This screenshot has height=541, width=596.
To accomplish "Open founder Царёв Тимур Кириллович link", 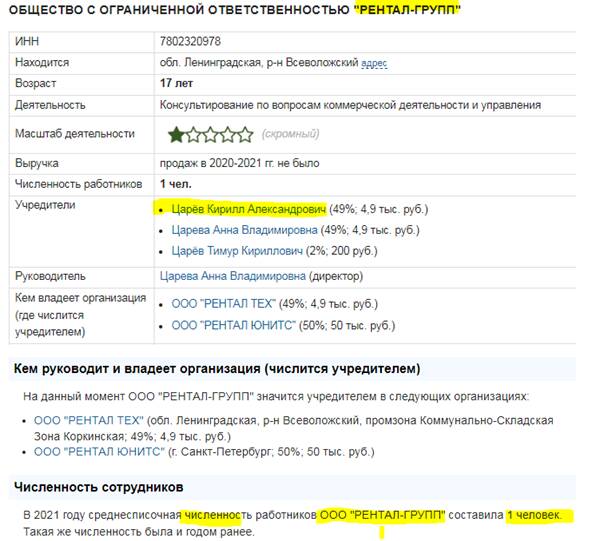I will (x=237, y=251).
